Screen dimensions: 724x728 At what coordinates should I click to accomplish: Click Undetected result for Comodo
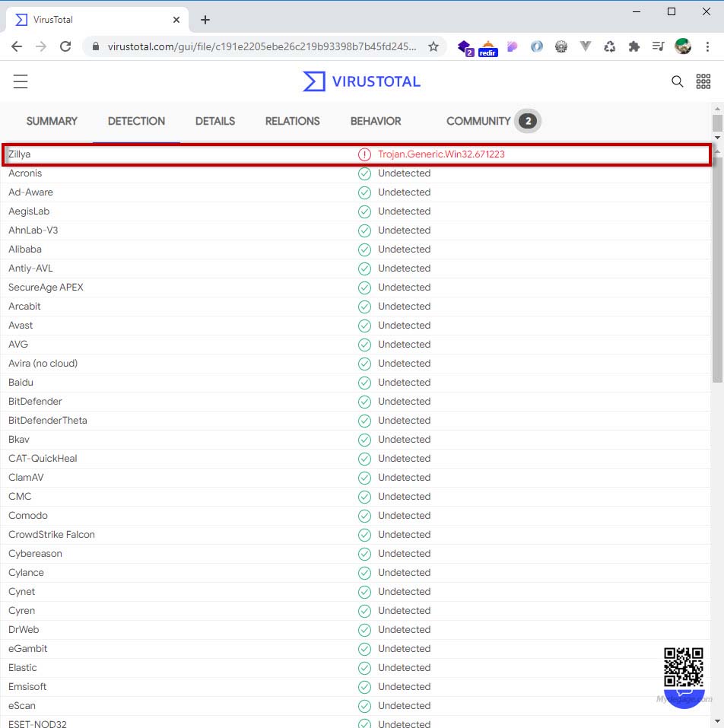[x=405, y=515]
